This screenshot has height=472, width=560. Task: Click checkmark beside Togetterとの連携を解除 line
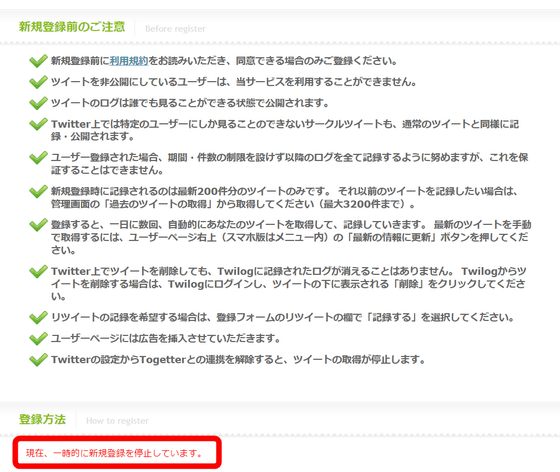click(x=38, y=360)
